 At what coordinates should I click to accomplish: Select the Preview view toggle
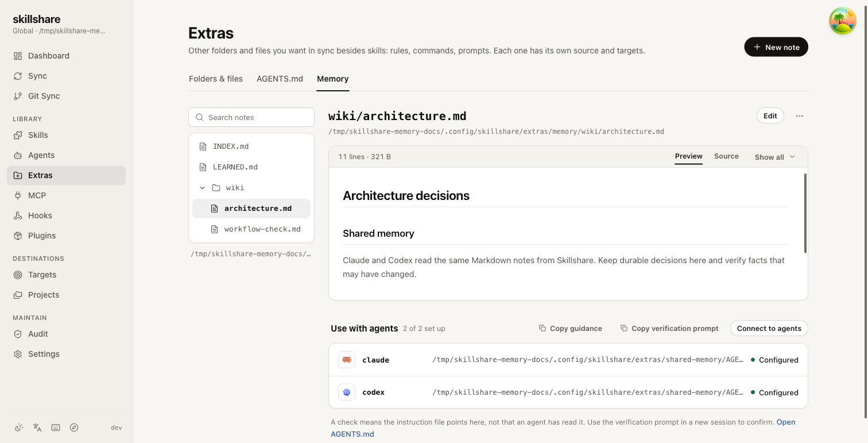[x=689, y=156]
